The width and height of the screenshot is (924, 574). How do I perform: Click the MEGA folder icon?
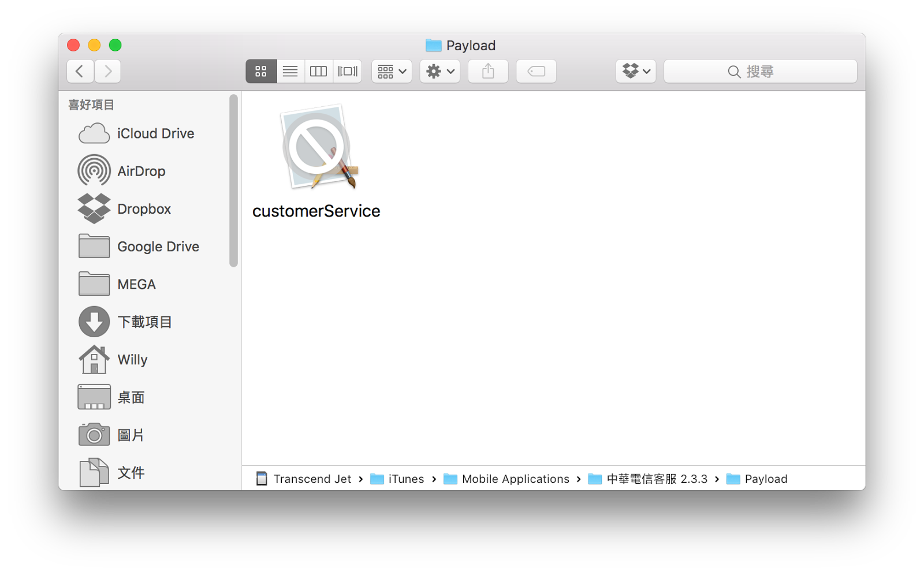[x=94, y=284]
